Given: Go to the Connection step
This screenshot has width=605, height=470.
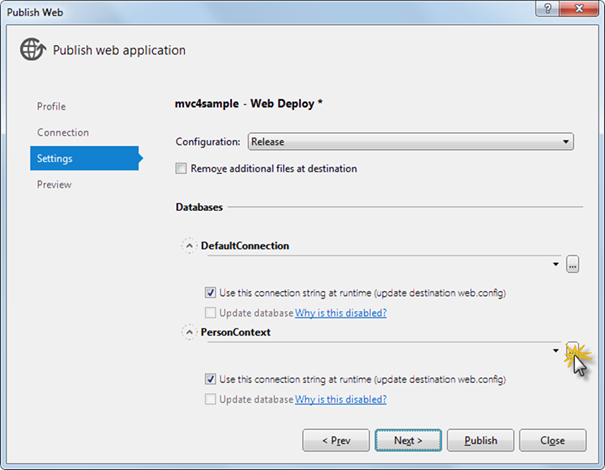Looking at the screenshot, I should [63, 132].
